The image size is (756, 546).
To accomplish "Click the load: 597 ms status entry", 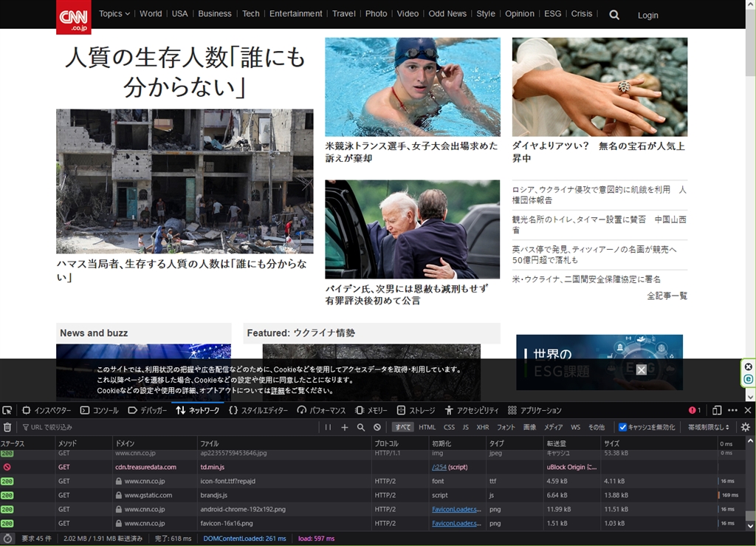I will (x=316, y=539).
